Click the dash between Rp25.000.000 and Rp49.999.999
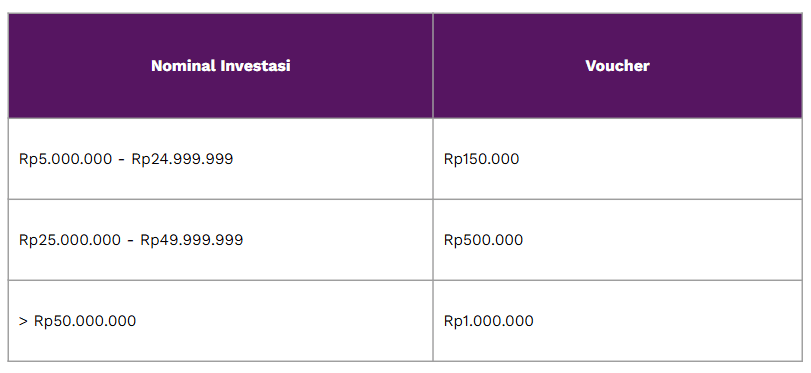The image size is (811, 373). point(131,241)
